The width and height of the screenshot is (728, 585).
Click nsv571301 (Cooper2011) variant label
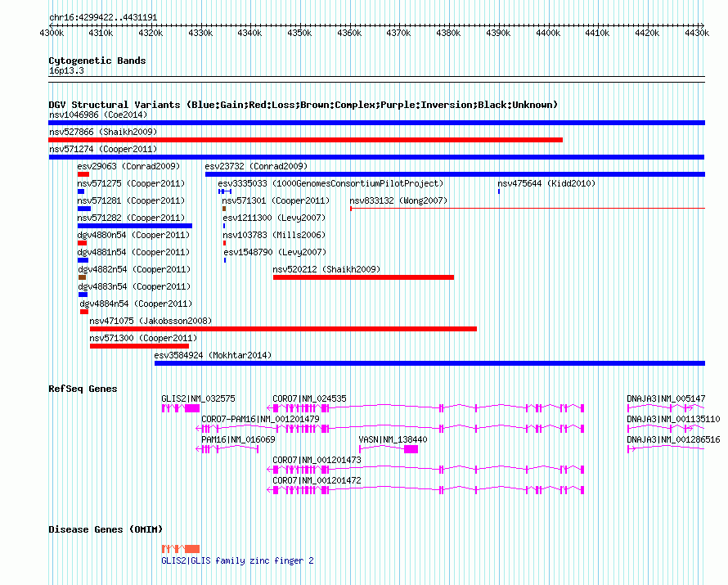(x=276, y=200)
